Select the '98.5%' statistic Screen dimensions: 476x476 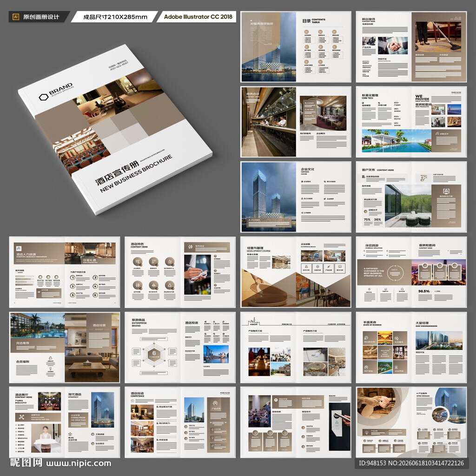click(424, 291)
